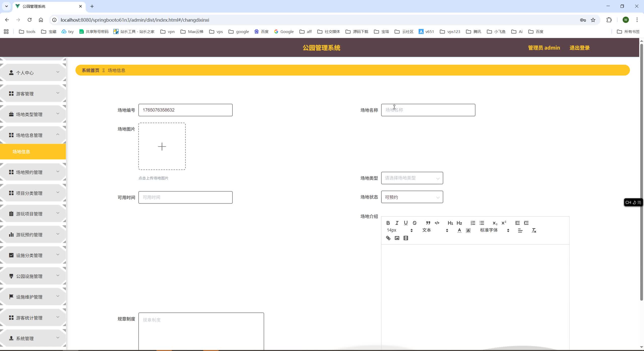Toggle bold formatting in the editor

[x=388, y=223]
